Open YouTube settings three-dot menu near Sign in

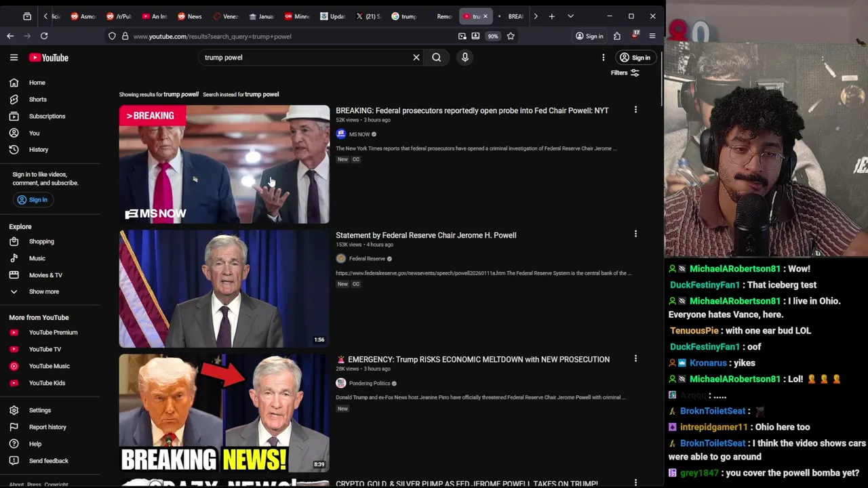point(603,58)
